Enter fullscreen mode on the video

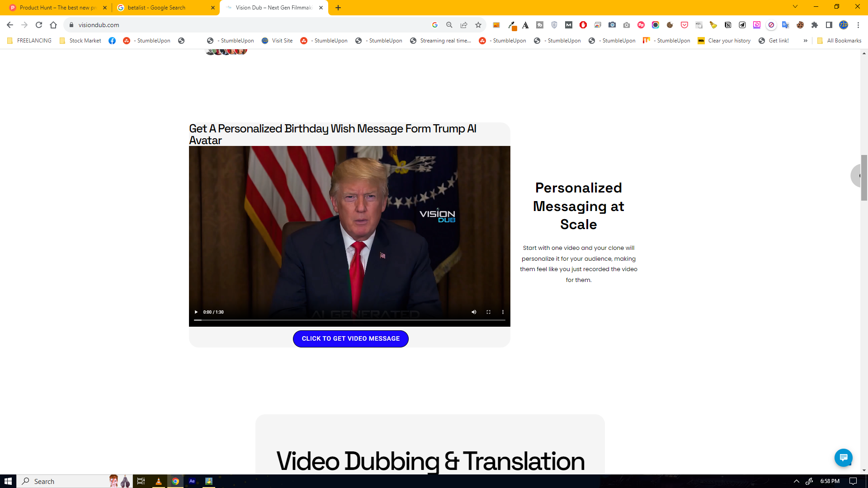[488, 312]
